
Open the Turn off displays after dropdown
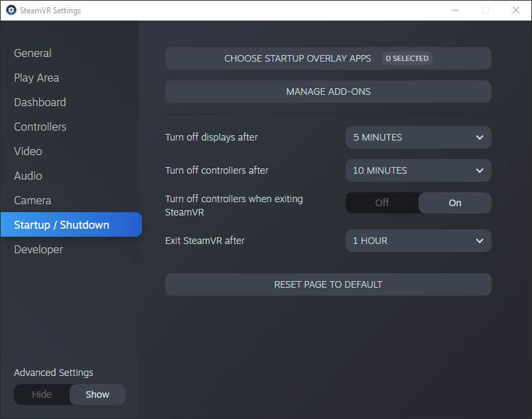point(419,137)
